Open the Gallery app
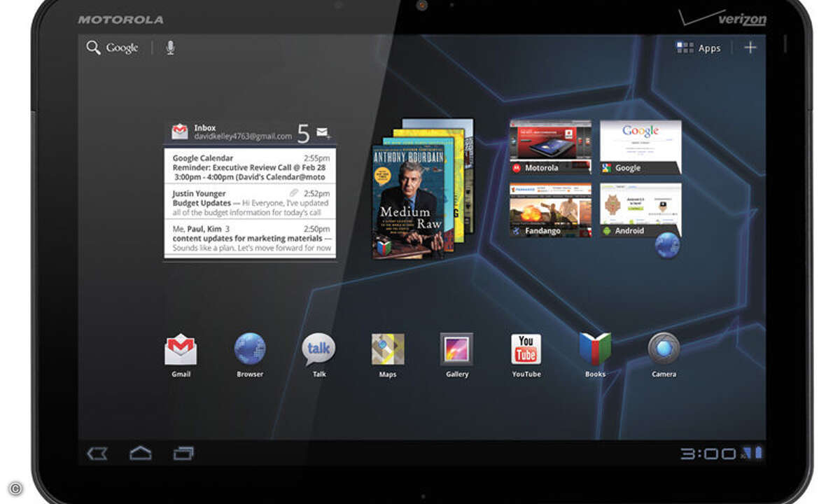This screenshot has height=504, width=840. 456,349
